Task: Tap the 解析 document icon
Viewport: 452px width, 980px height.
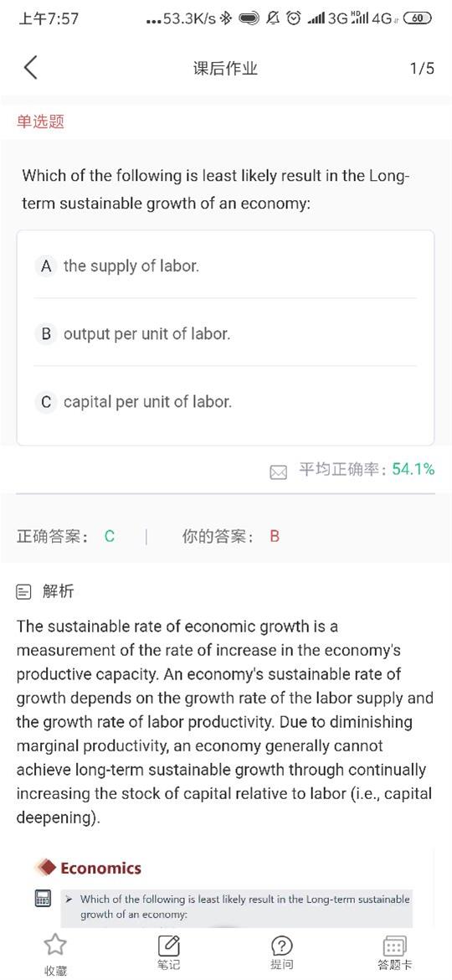Action: (x=23, y=591)
